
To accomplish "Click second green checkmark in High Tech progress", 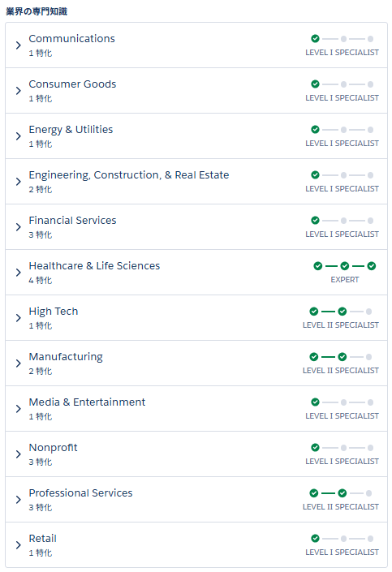I will pos(342,312).
